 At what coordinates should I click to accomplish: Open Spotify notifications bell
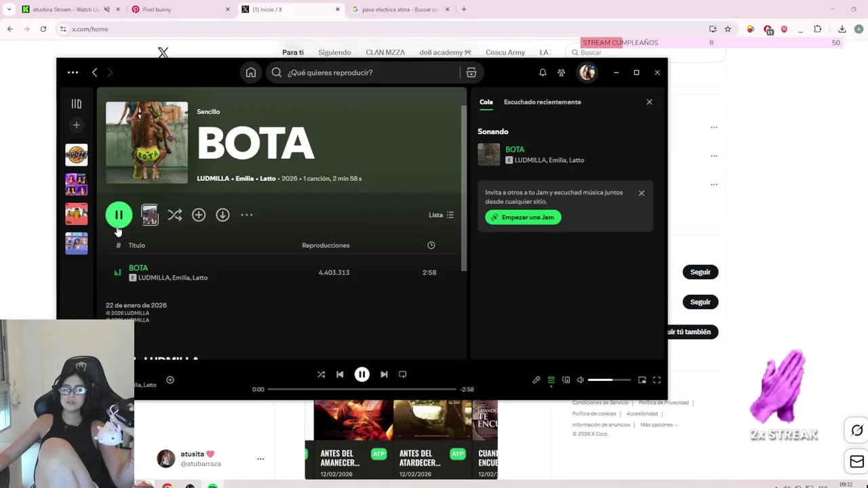point(542,73)
